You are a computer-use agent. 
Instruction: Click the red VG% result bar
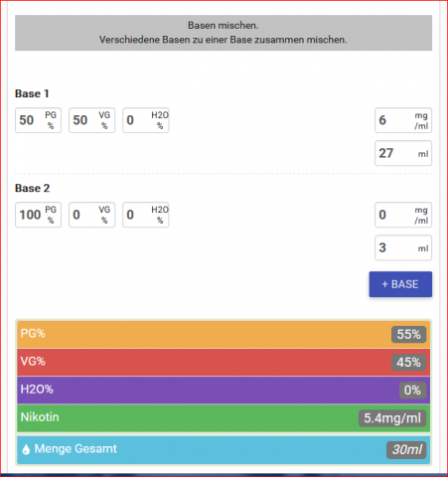click(224, 362)
